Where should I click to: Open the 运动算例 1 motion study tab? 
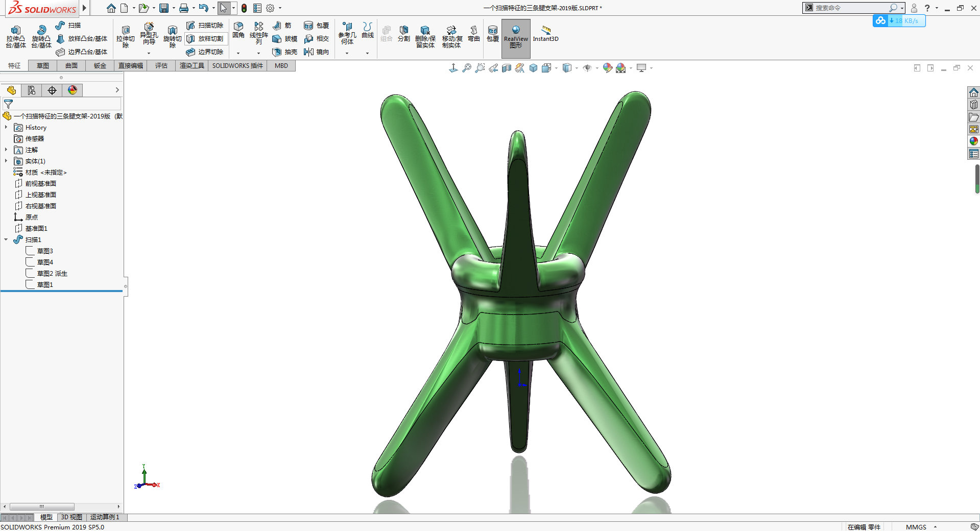coord(105,517)
